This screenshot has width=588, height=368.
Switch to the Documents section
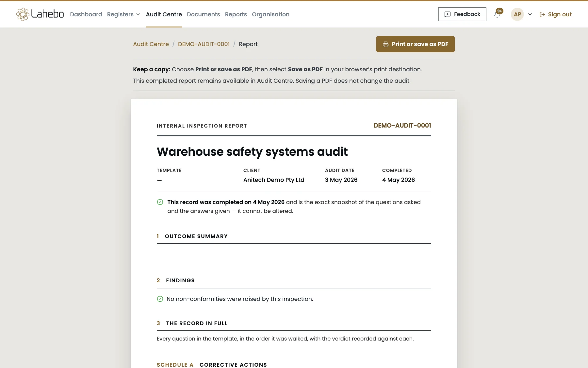(203, 14)
